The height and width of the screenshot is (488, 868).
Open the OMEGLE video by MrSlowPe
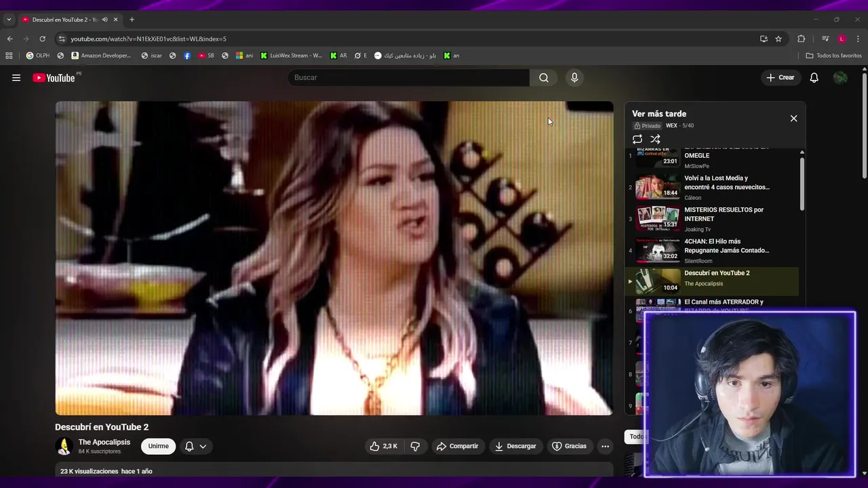712,159
